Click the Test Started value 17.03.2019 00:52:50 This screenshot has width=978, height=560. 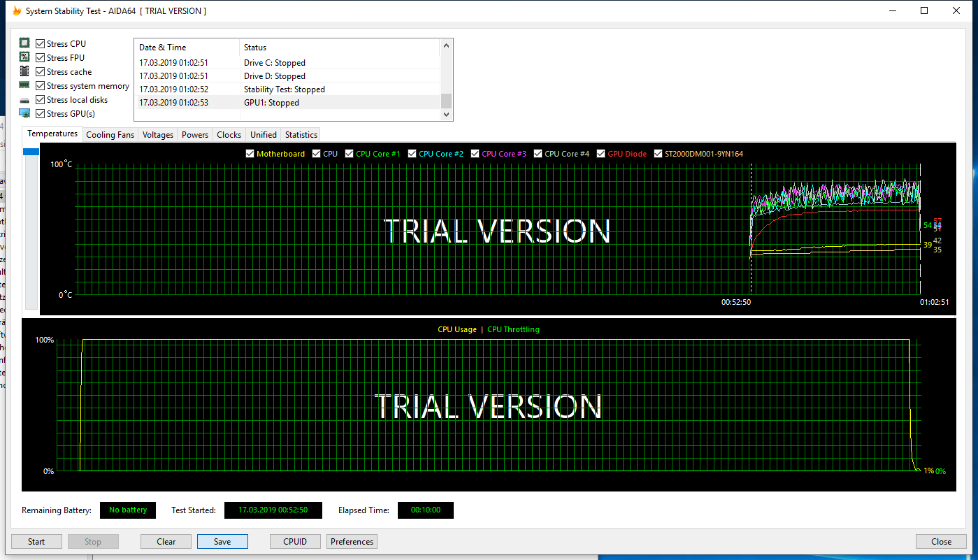pyautogui.click(x=273, y=510)
